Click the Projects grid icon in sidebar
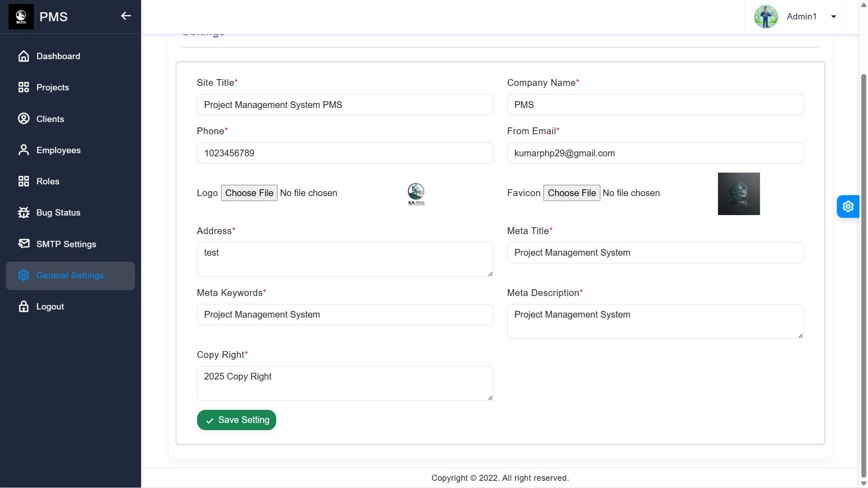The image size is (868, 488). 24,87
